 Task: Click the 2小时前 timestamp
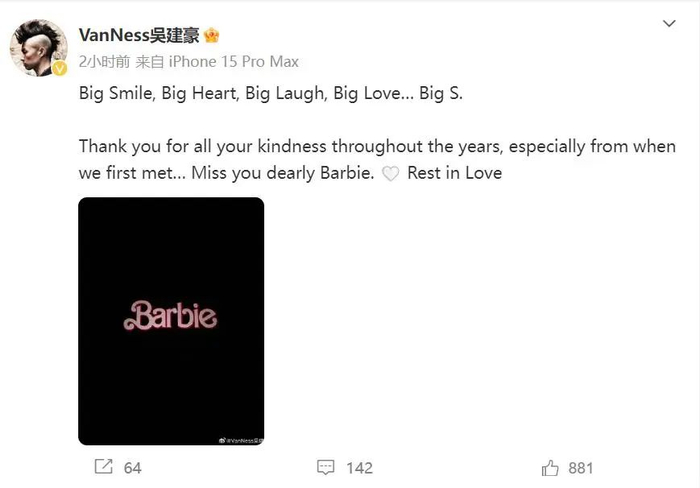coord(104,61)
